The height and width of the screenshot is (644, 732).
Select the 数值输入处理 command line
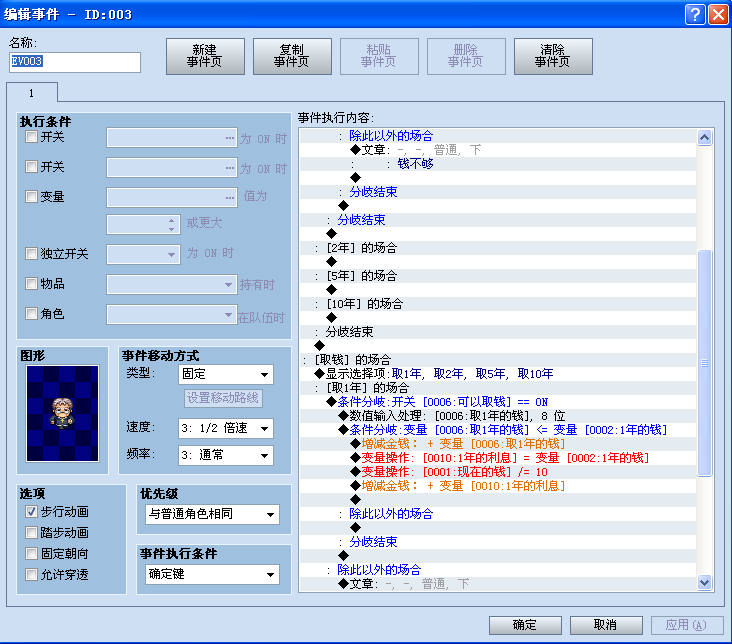(x=498, y=416)
